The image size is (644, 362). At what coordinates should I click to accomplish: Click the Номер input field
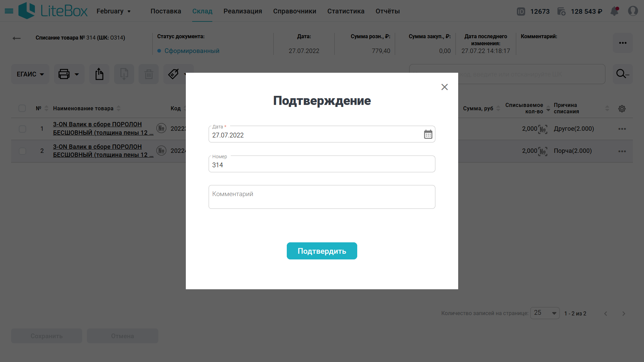click(322, 164)
